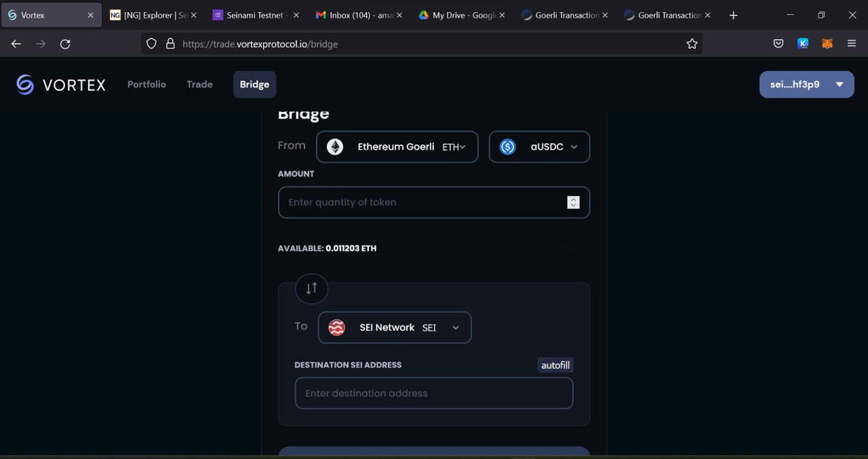Image resolution: width=868 pixels, height=459 pixels.
Task: Close the My Drive tab
Action: (x=502, y=15)
